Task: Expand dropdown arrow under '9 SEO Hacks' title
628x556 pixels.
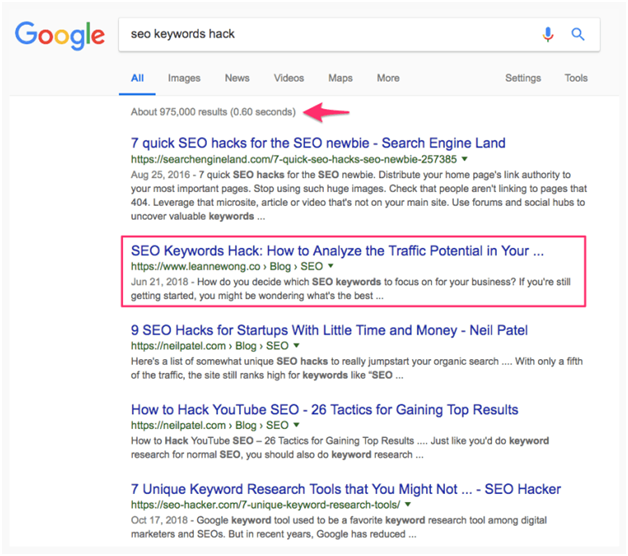Action: pos(296,345)
